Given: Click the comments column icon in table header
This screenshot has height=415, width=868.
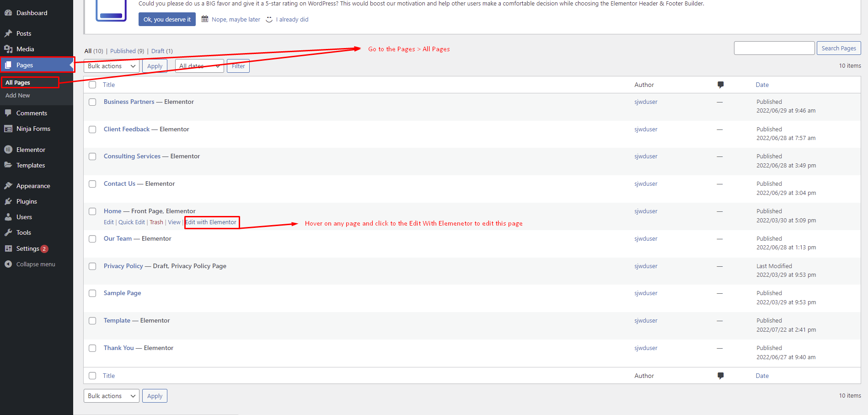Looking at the screenshot, I should click(x=720, y=85).
